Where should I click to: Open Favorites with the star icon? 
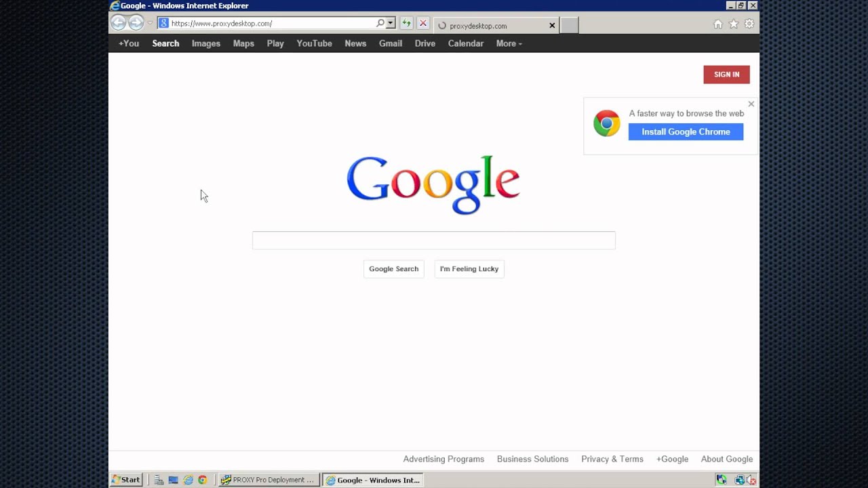pos(734,24)
